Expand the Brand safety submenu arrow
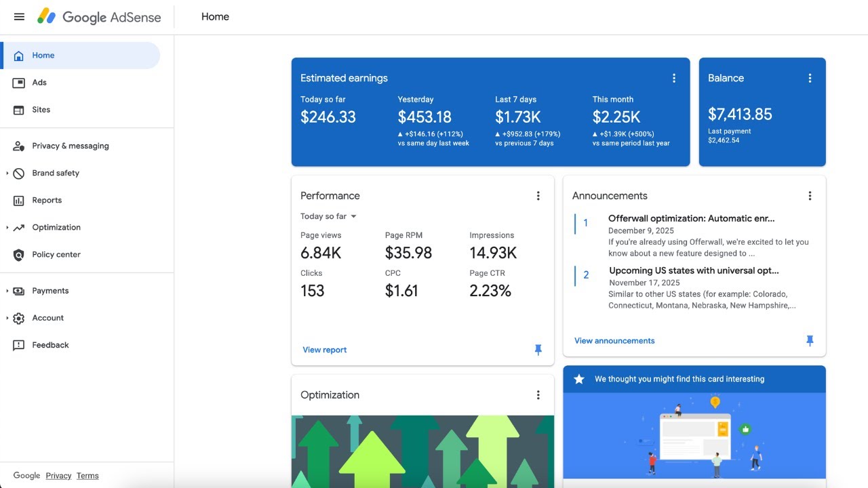 click(7, 174)
